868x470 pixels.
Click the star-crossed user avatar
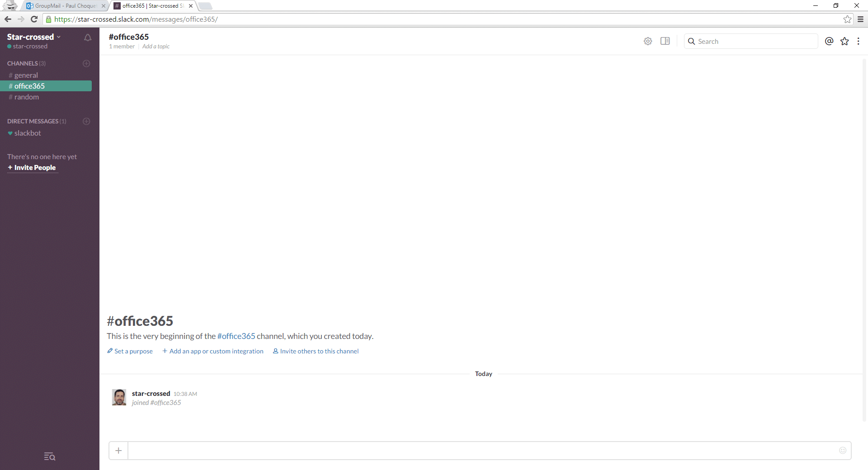(x=119, y=397)
